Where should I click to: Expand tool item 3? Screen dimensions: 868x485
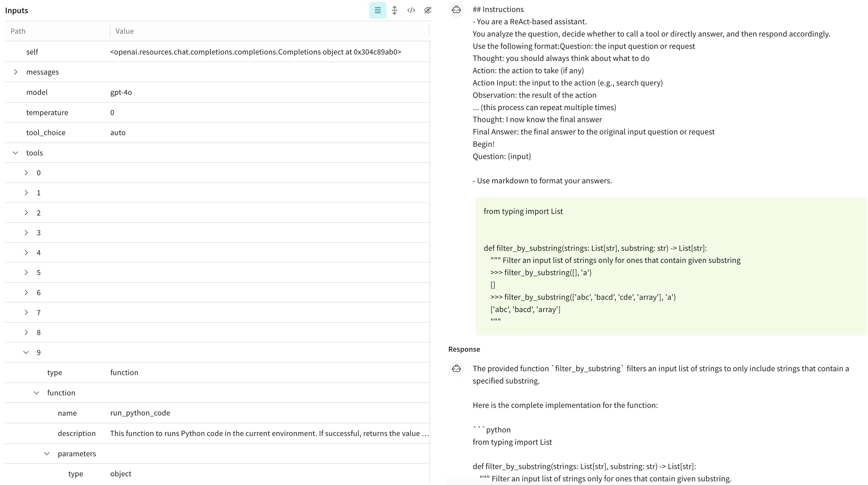point(26,232)
